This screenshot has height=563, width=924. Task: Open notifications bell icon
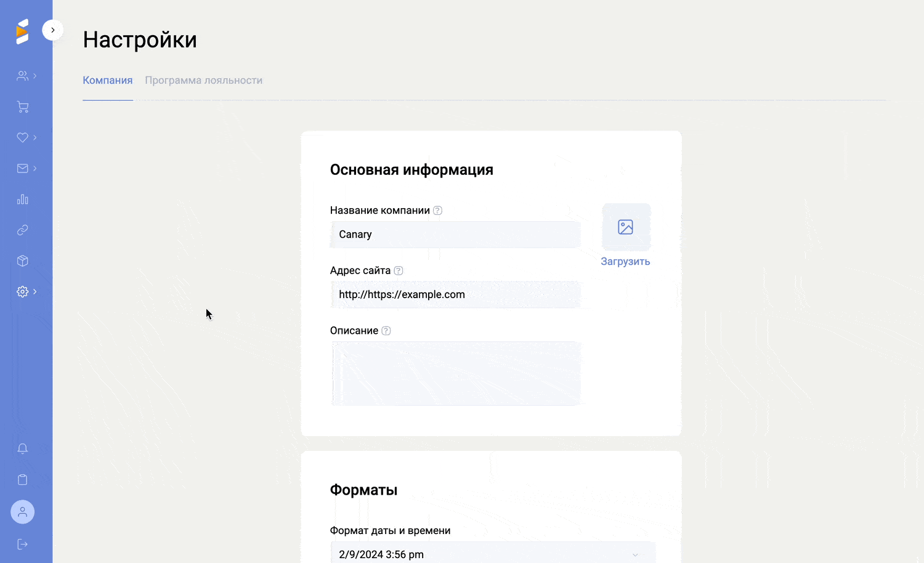point(23,449)
